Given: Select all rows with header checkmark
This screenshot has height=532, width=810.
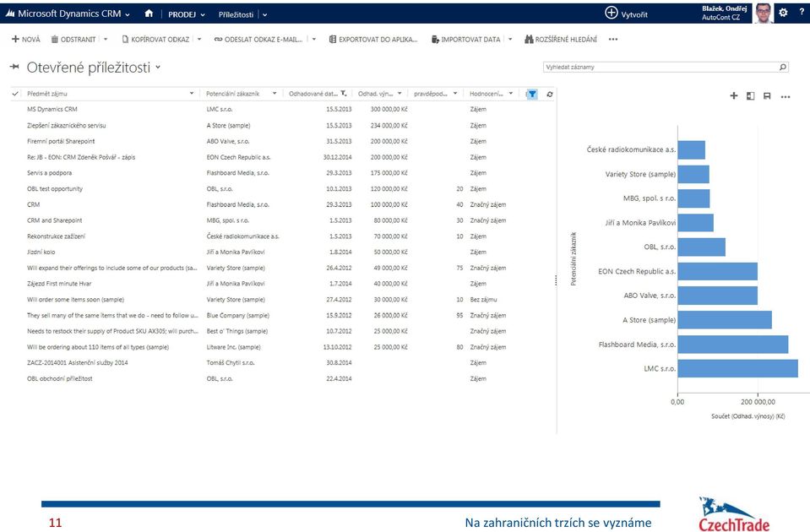Looking at the screenshot, I should click(15, 94).
